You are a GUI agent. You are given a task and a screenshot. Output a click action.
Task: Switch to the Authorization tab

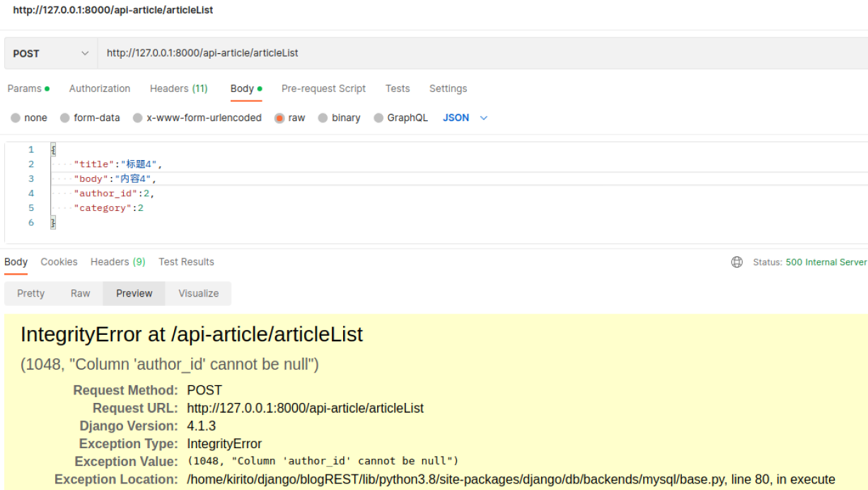click(x=99, y=89)
